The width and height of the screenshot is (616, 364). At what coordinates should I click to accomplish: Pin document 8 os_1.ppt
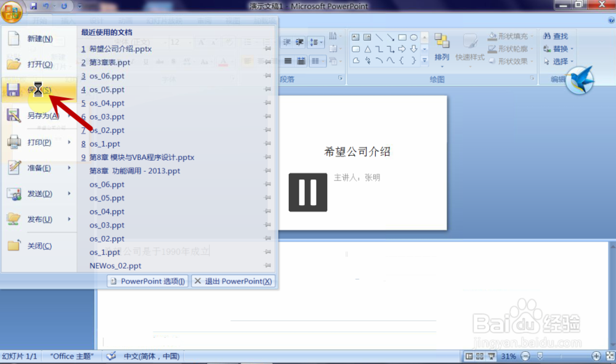pyautogui.click(x=267, y=144)
